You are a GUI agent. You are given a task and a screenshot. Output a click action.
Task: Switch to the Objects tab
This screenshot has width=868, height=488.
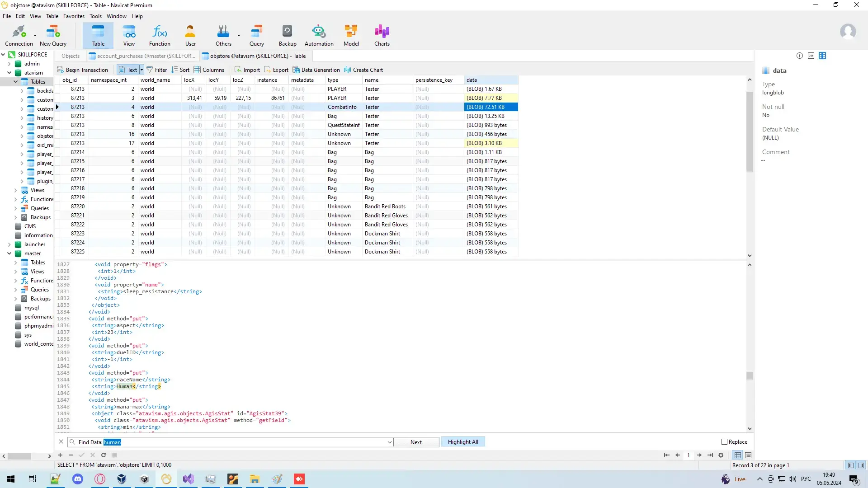coord(71,56)
